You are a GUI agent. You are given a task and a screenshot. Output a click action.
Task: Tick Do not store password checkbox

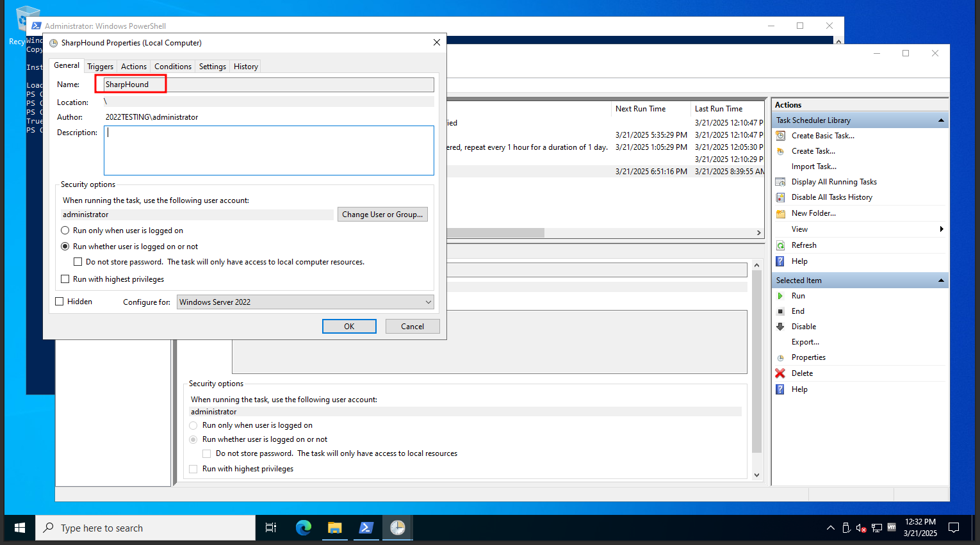[78, 262]
